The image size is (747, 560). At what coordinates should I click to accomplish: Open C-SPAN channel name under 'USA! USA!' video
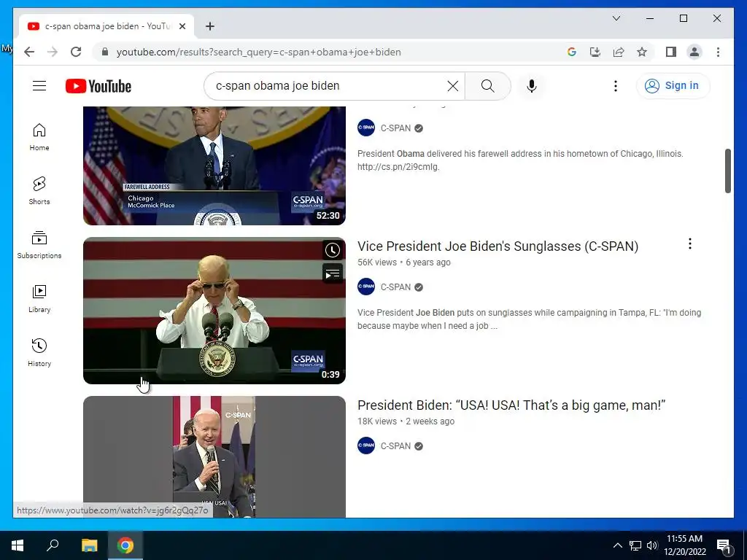click(395, 446)
